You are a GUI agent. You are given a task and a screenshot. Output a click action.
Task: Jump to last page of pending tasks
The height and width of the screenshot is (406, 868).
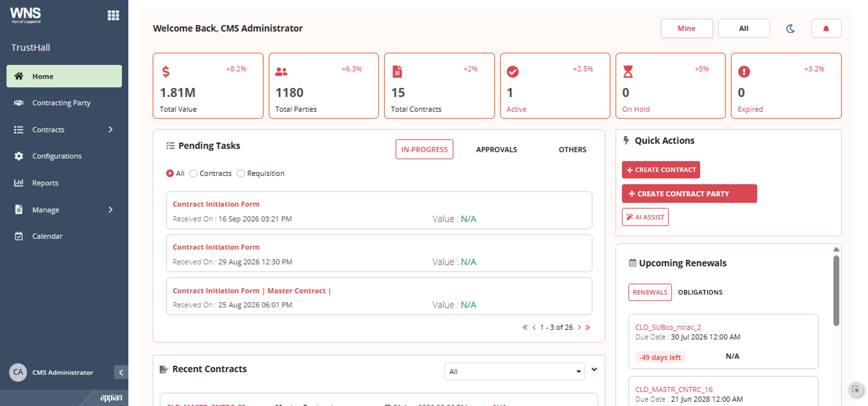tap(588, 328)
